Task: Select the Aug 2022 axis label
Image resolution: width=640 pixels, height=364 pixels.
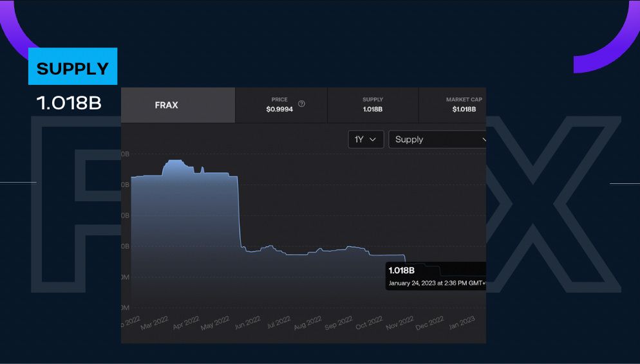Action: coord(307,323)
